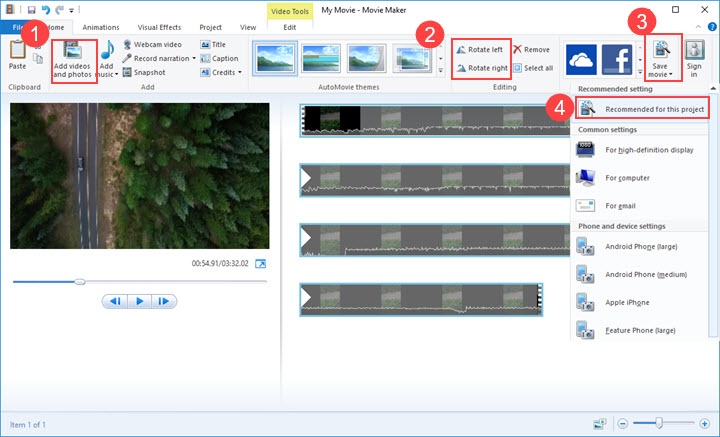This screenshot has width=720, height=437.
Task: Choose Feature Phone (large) setting
Action: pyautogui.click(x=640, y=330)
